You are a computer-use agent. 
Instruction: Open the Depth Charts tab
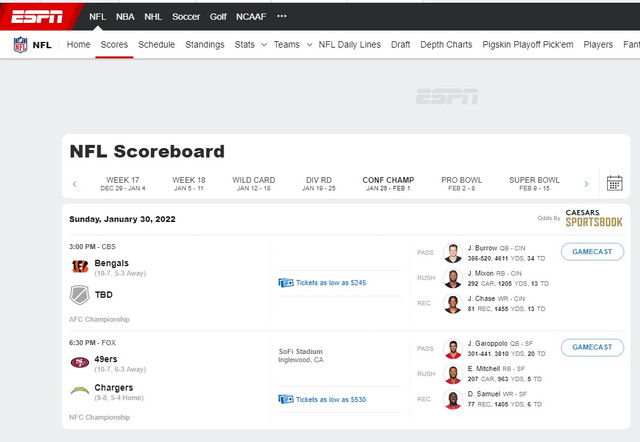point(446,44)
